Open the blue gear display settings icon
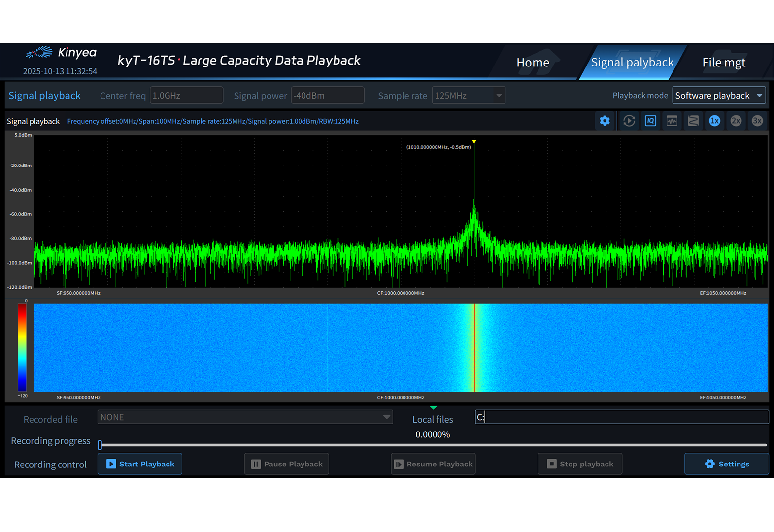 click(x=605, y=121)
